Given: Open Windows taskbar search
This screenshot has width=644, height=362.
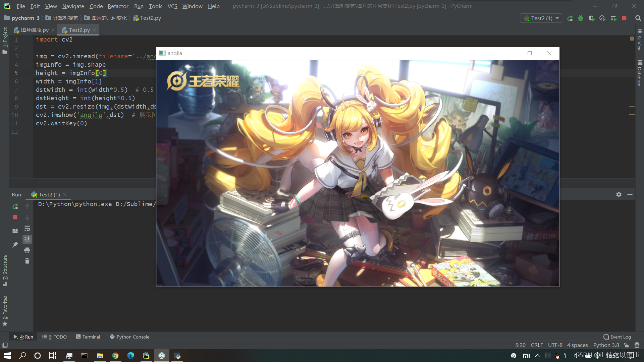Looking at the screenshot, I should [22, 356].
